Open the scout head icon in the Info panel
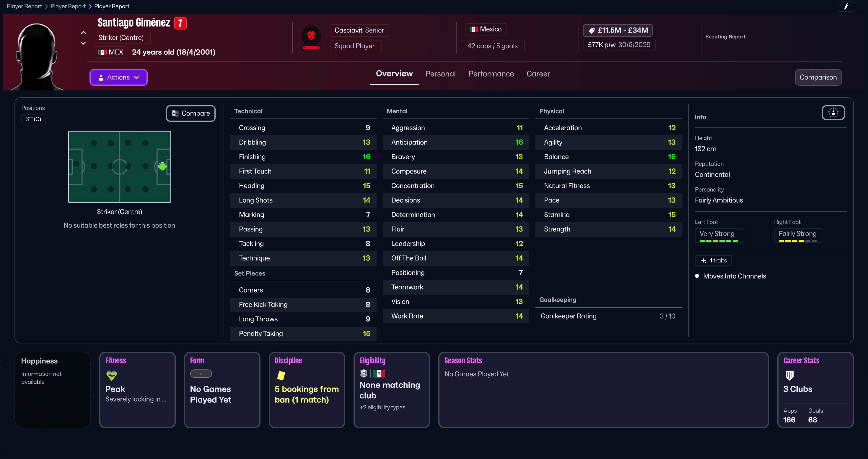This screenshot has height=459, width=868. (x=833, y=112)
